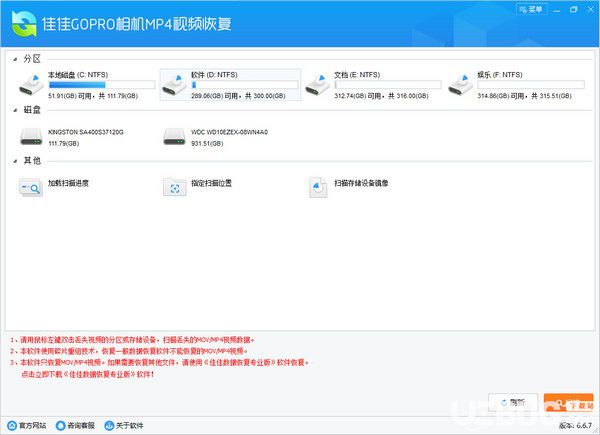This screenshot has width=600, height=435.
Task: Click the 指定扫描位置 label
Action: click(x=211, y=183)
